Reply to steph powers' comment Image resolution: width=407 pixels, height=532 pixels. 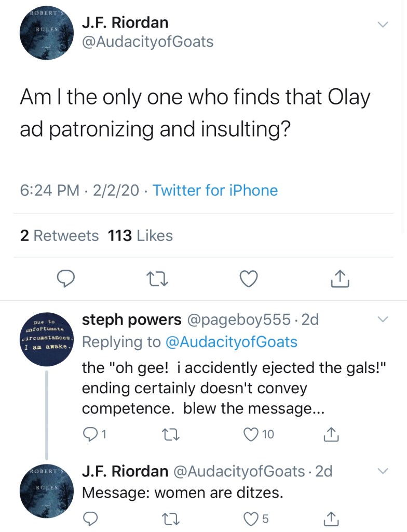[x=91, y=434]
